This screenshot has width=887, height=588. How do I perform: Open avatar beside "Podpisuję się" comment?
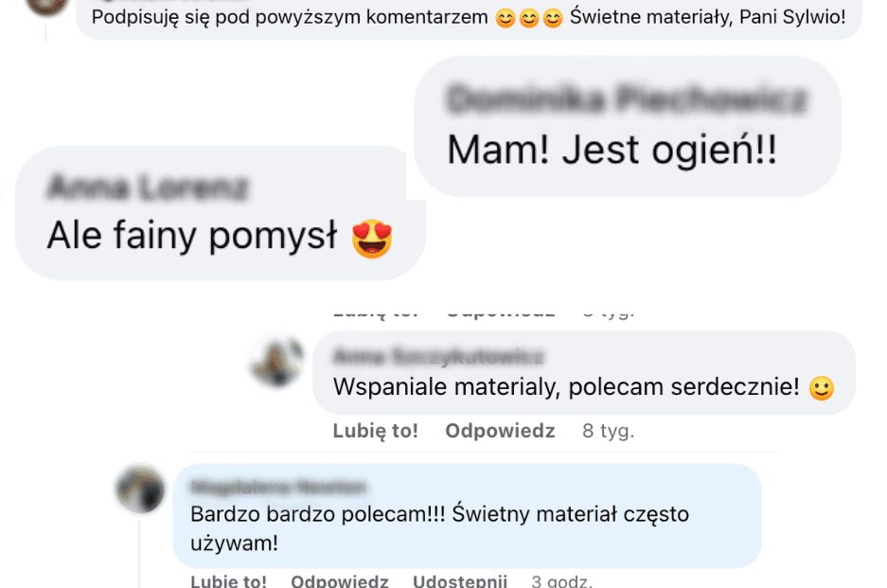tap(46, 6)
